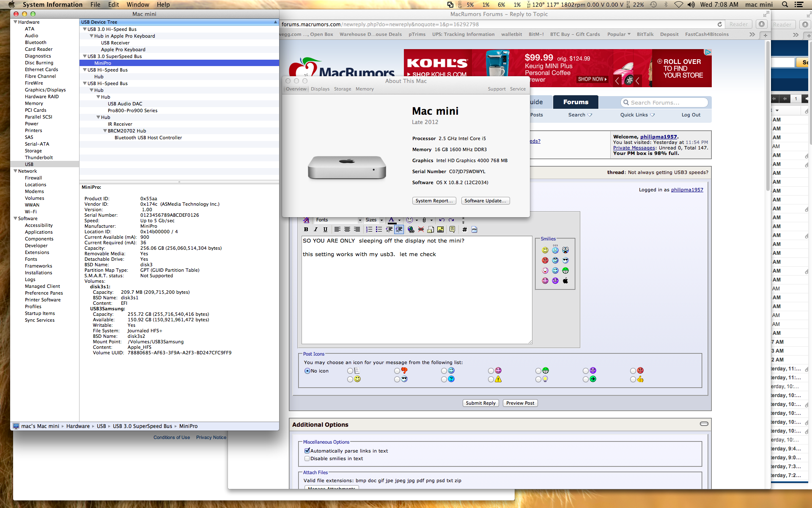812x508 pixels.
Task: Apply text color swatch A in editor
Action: click(392, 220)
